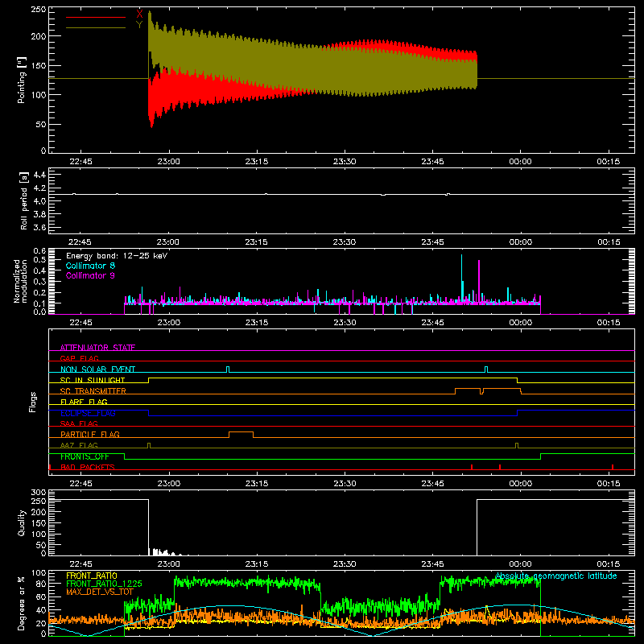Click the 300 tick label on Quality axis
This screenshot has height=644, width=644.
(39, 493)
